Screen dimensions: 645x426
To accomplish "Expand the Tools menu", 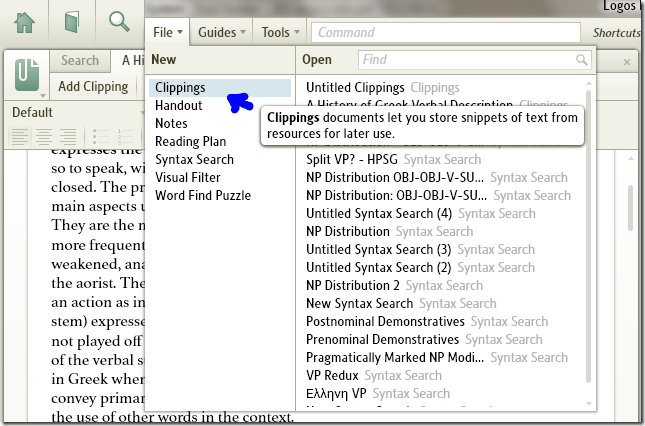I will tap(280, 32).
